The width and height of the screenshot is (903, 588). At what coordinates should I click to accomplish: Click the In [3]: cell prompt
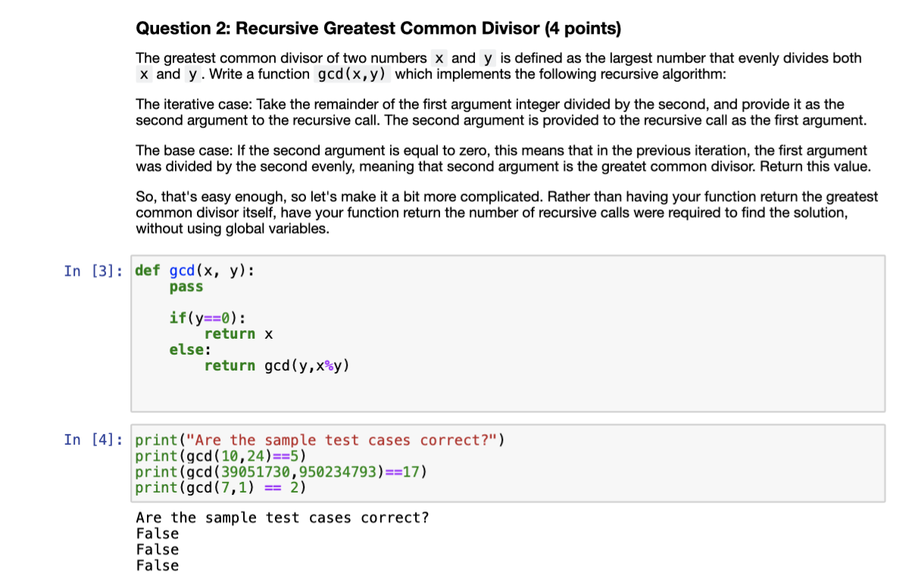pos(92,270)
